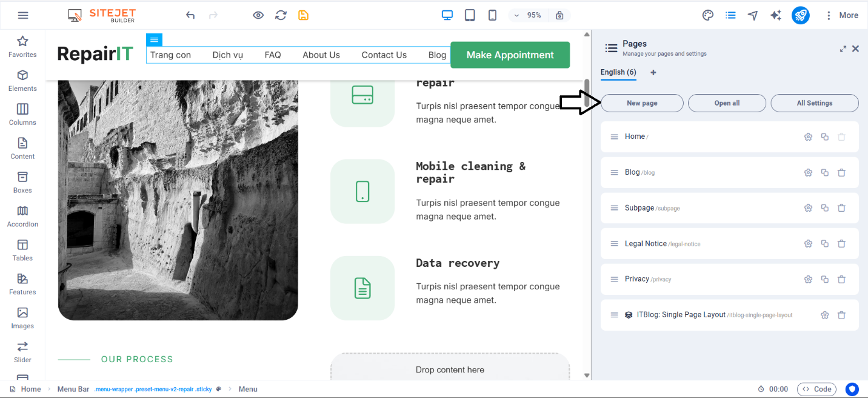Open the AI sparkles tool

click(x=776, y=15)
